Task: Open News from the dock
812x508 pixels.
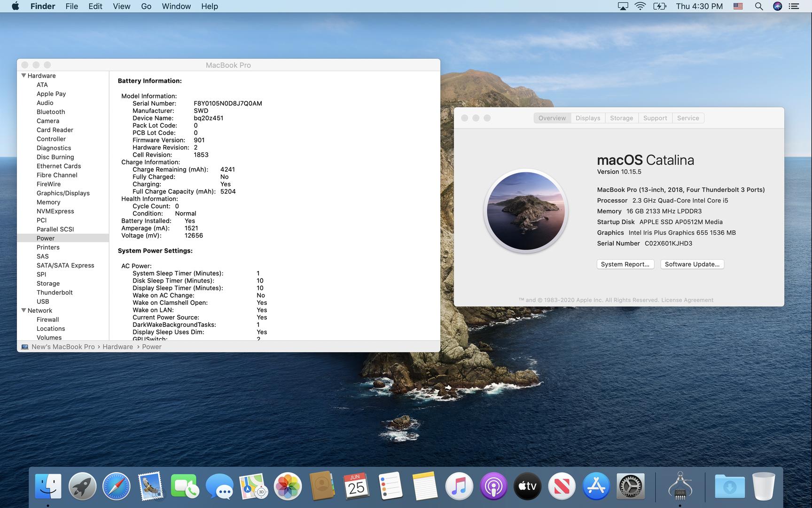Action: pos(562,486)
